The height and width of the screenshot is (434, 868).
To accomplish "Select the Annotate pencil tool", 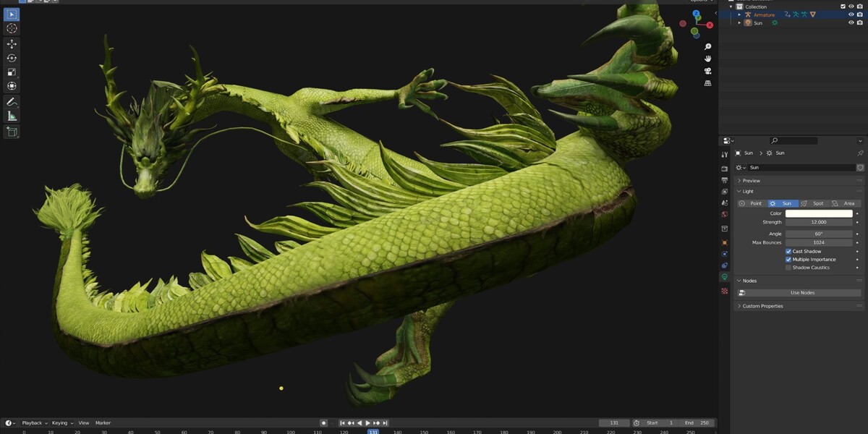I will click(x=12, y=102).
